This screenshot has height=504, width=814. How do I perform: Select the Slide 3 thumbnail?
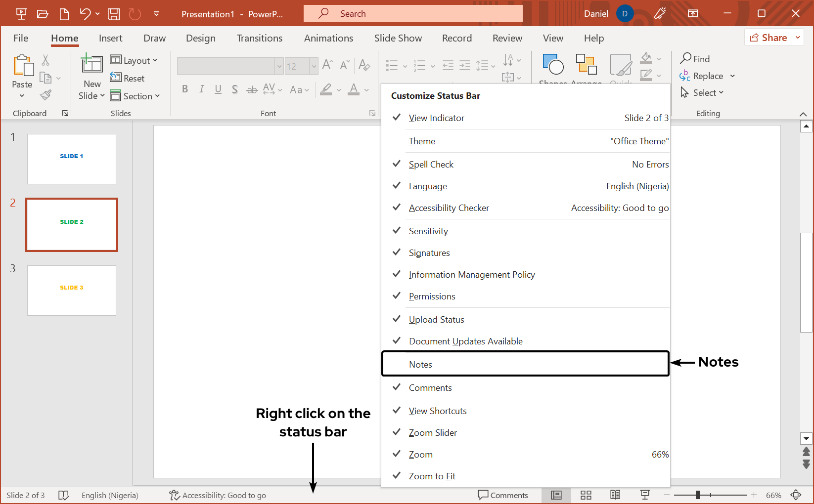71,291
